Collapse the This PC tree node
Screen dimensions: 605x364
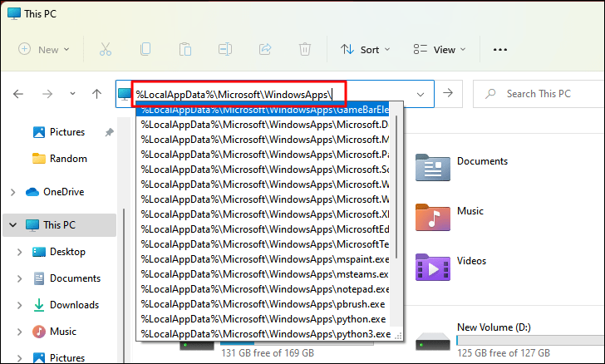(12, 224)
